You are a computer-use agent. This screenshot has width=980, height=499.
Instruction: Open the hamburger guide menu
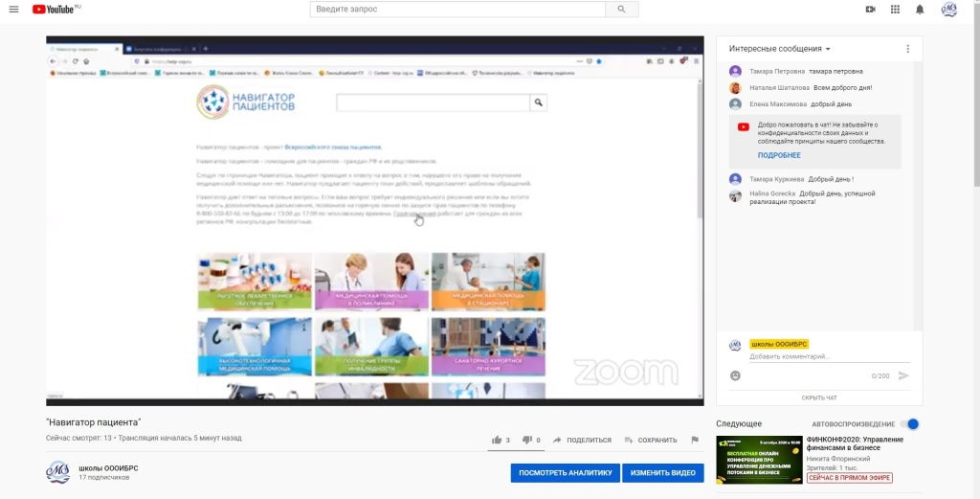click(13, 10)
